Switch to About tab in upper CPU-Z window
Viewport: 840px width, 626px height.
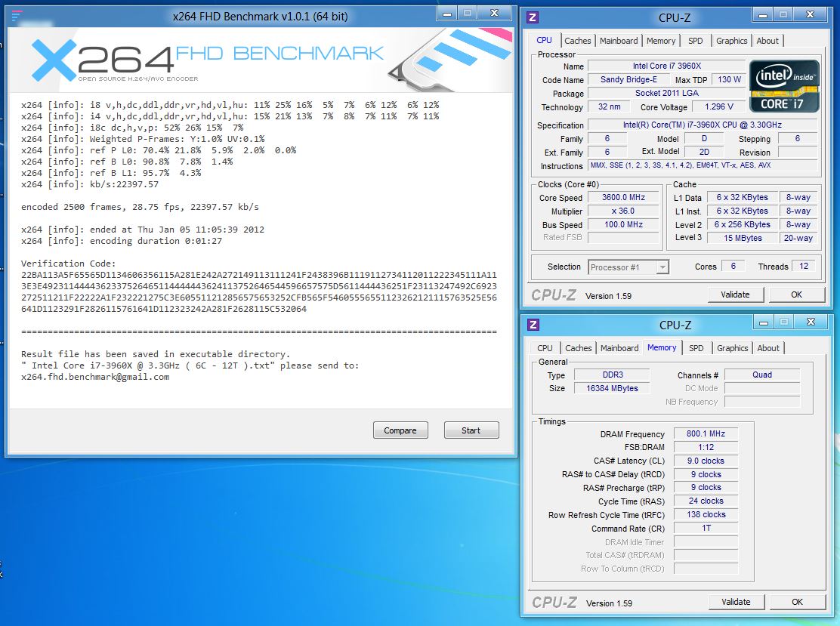[767, 41]
